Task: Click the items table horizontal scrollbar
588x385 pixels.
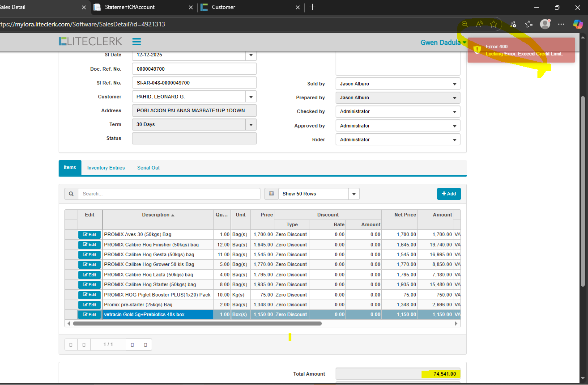Action: pyautogui.click(x=197, y=323)
